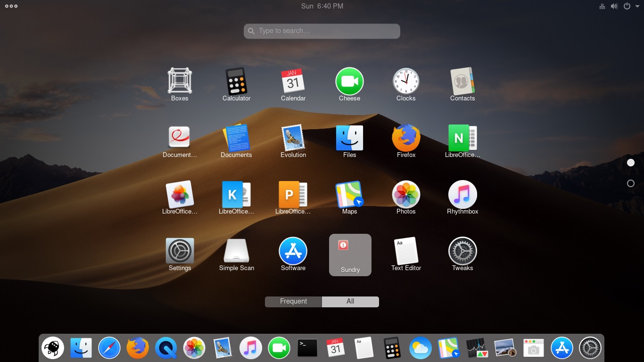The height and width of the screenshot is (362, 644).
Task: Open Cheese camera icon in dock
Action: [x=279, y=349]
